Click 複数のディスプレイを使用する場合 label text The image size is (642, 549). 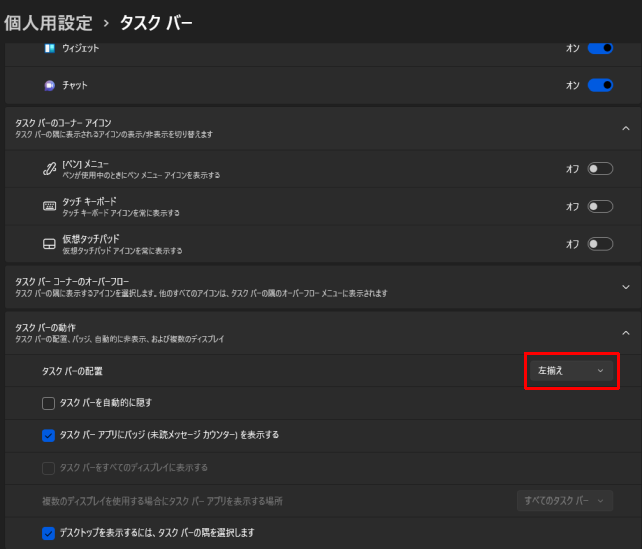[162, 501]
